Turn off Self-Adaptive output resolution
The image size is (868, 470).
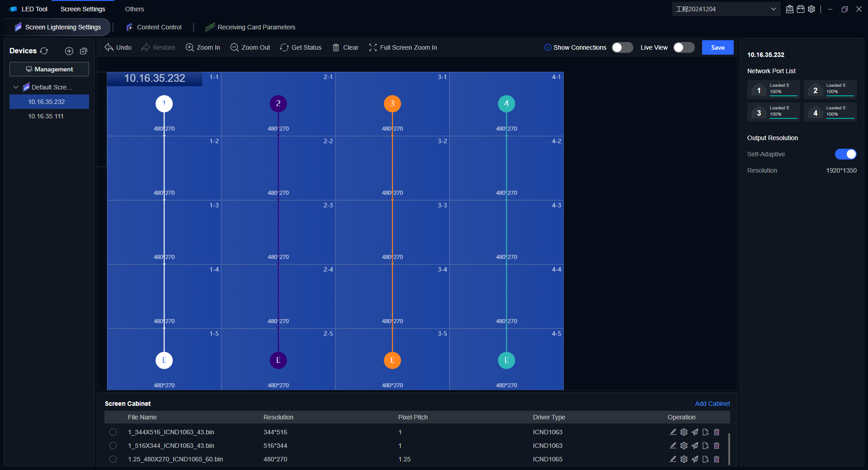[x=845, y=154]
